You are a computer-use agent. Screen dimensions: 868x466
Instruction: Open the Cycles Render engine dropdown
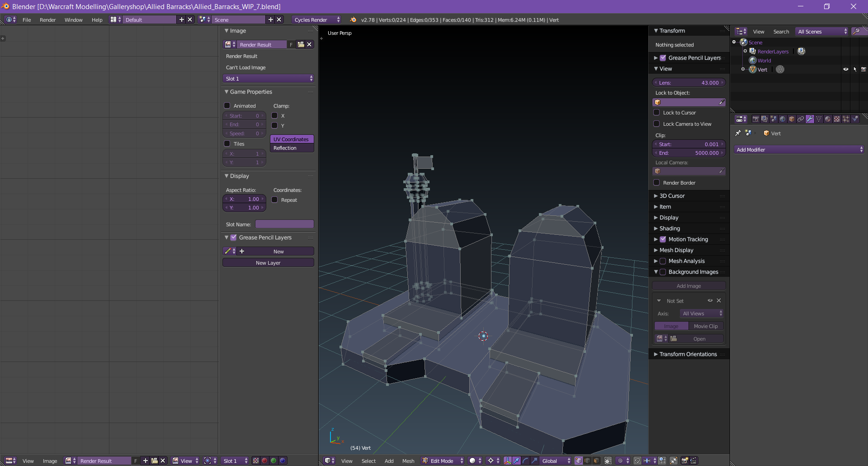(316, 19)
